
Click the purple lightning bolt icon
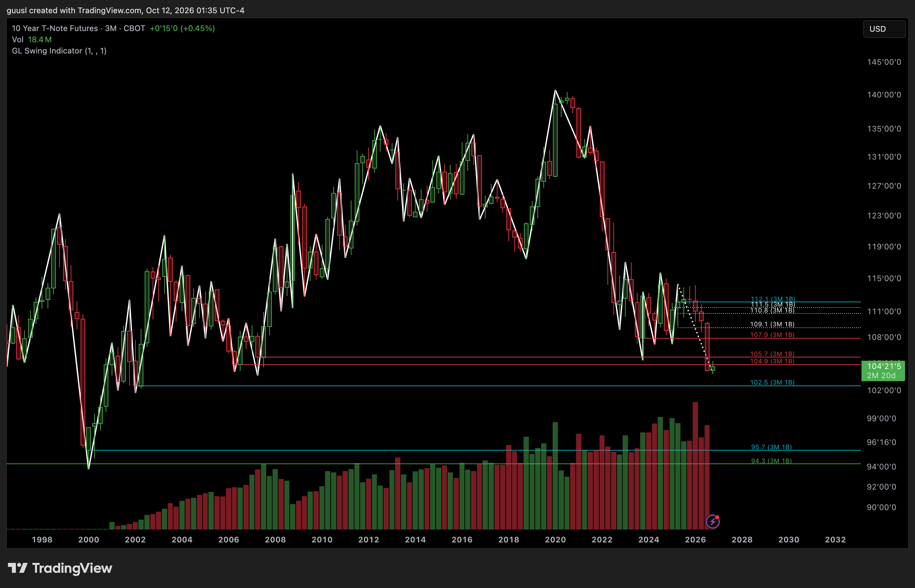[x=712, y=521]
